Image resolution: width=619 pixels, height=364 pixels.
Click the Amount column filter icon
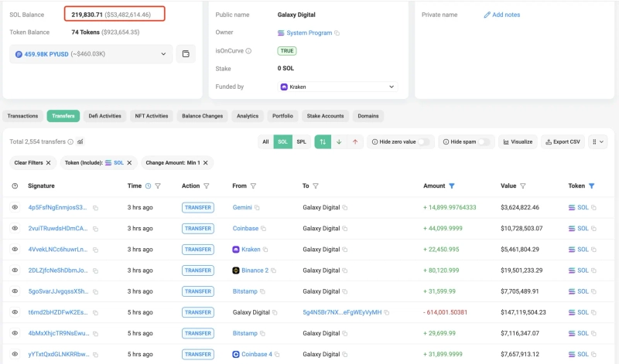click(452, 186)
